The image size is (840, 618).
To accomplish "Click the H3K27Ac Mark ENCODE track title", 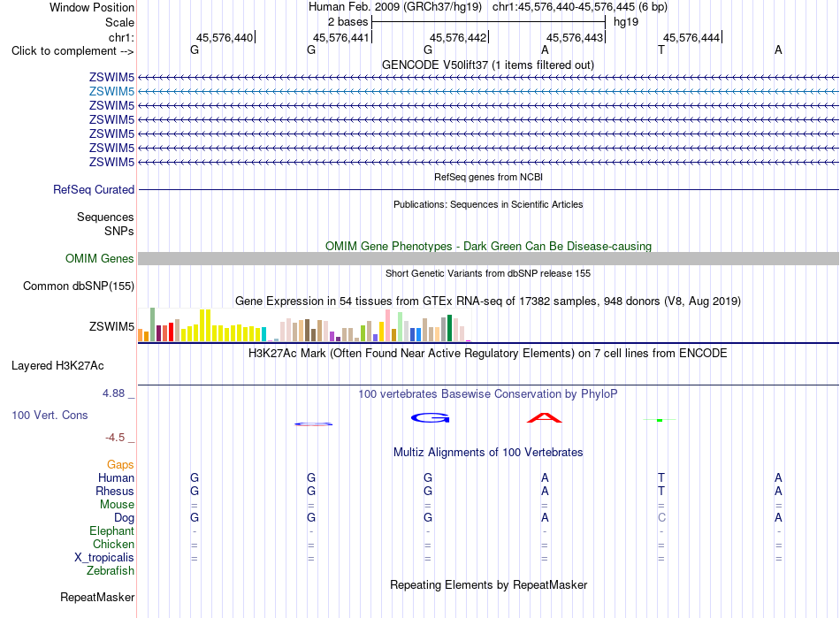I will 487,354.
